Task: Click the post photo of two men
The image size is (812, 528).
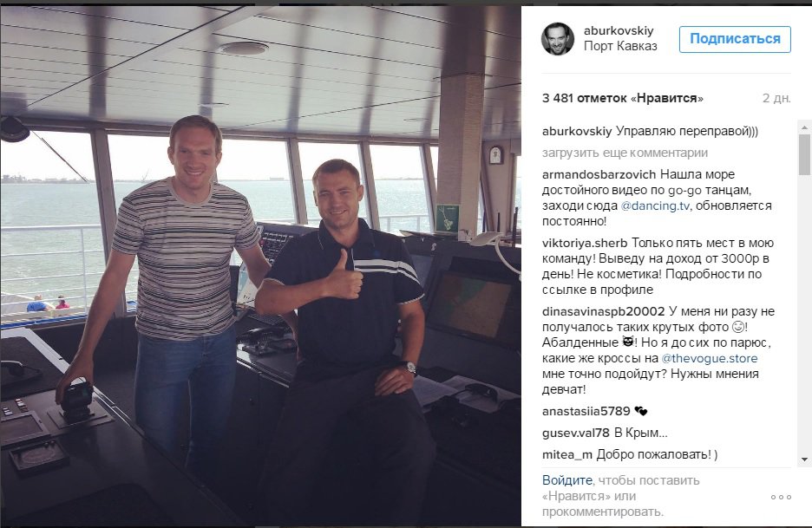Action: tap(260, 266)
